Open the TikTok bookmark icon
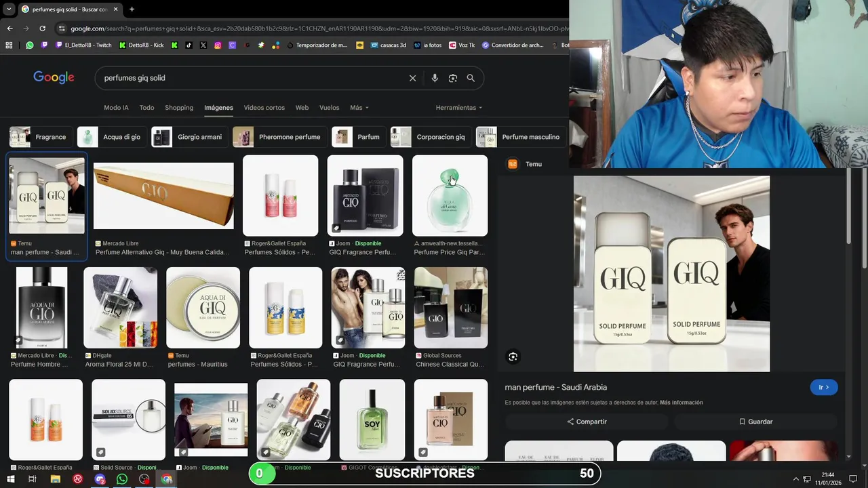 [x=189, y=45]
